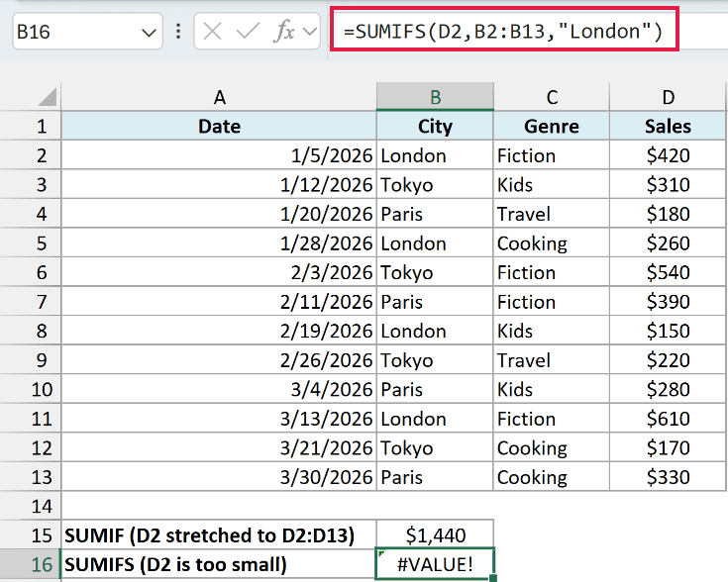Select the $150 sales cell
Screen dimensions: 728x582
[668, 331]
